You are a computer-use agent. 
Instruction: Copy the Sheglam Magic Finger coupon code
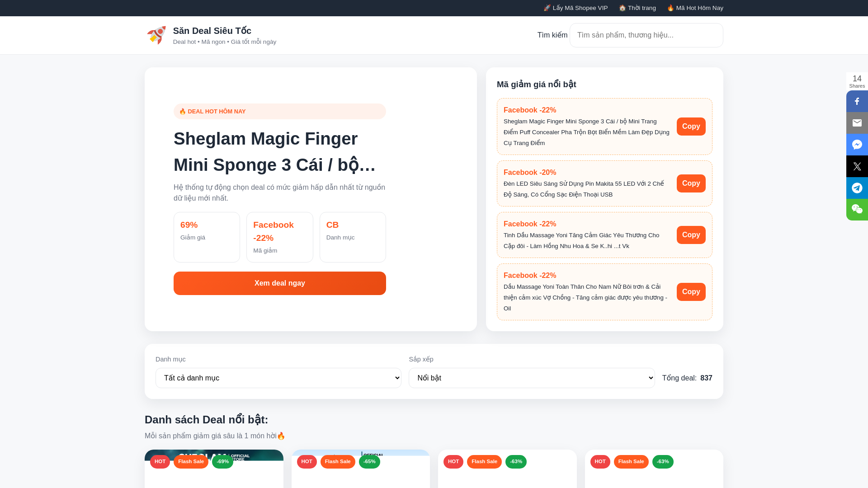coord(691,127)
